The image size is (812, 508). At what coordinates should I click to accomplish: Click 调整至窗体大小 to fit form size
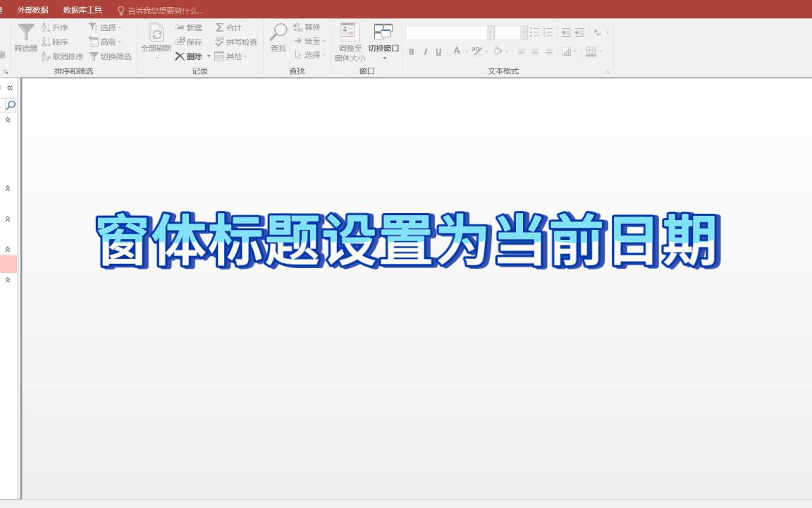pyautogui.click(x=347, y=41)
